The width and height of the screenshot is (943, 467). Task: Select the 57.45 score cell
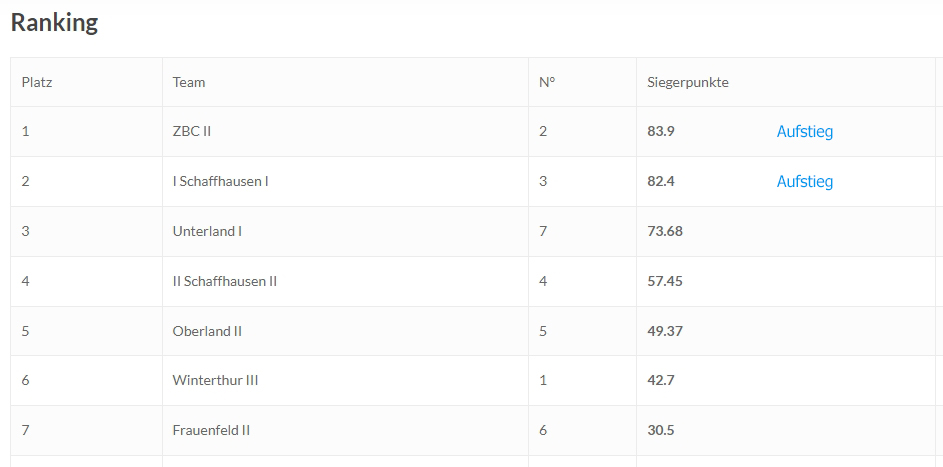[x=665, y=281]
